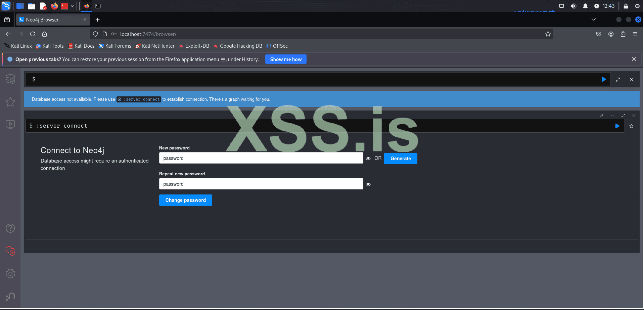Image resolution: width=644 pixels, height=310 pixels.
Task: Toggle visibility of Repeat new password field
Action: (368, 184)
